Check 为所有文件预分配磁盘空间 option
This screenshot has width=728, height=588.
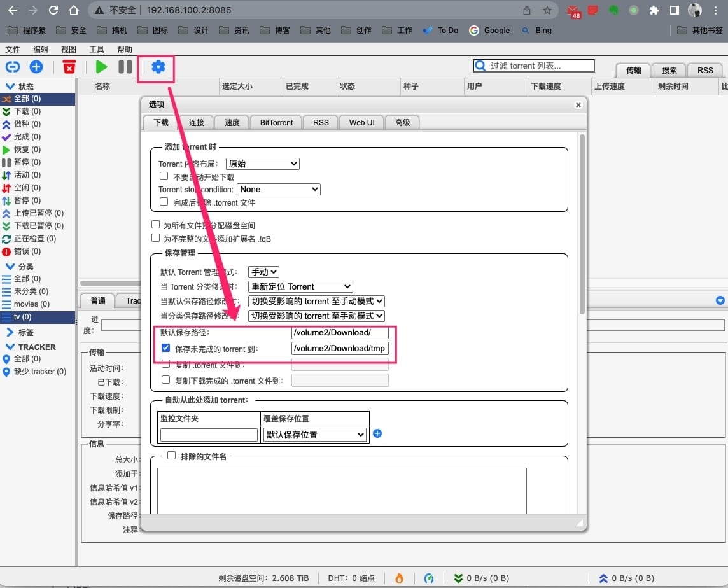[156, 225]
